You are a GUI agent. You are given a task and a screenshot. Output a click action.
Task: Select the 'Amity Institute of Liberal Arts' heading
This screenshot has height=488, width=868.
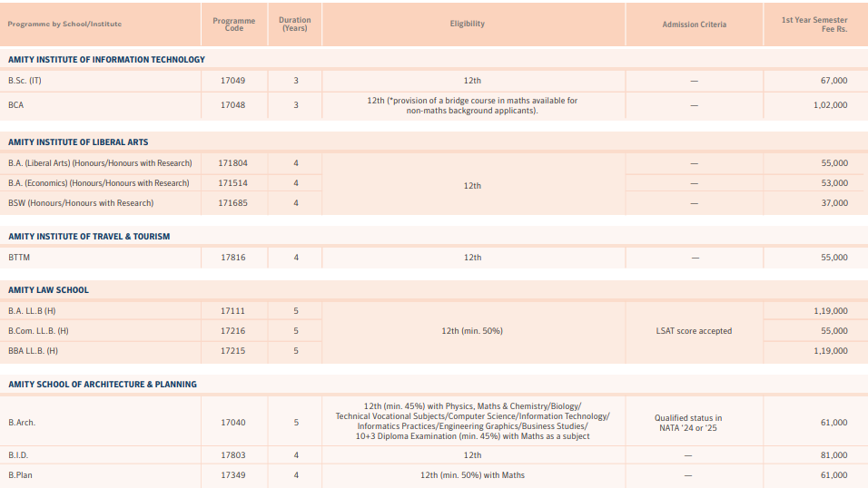(x=78, y=142)
